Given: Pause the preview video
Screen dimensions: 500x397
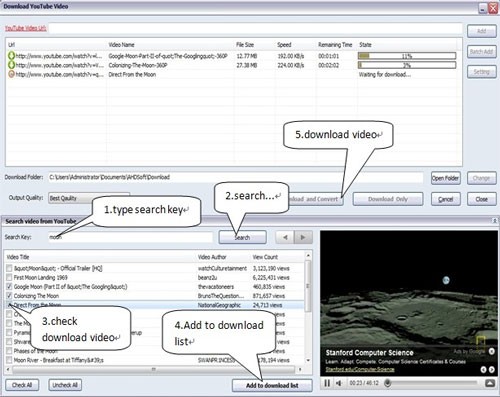Looking at the screenshot, I should click(x=327, y=383).
